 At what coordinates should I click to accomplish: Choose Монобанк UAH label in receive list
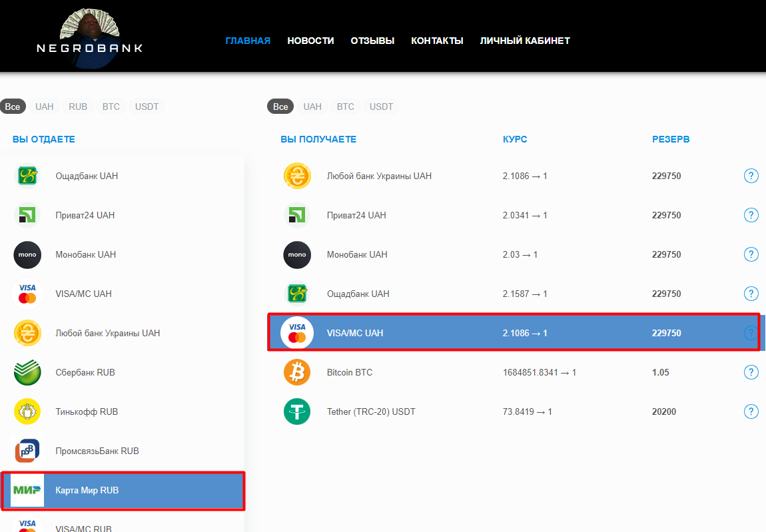tap(357, 254)
